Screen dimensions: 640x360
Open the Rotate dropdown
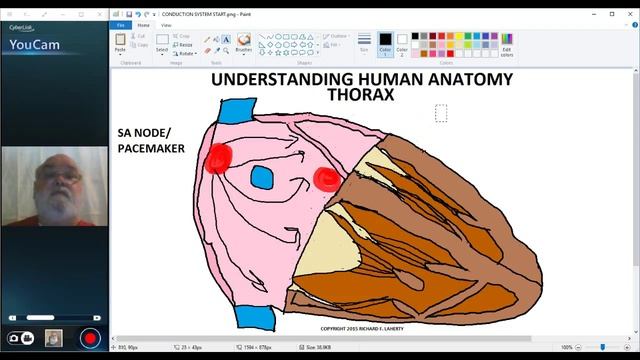pos(185,53)
